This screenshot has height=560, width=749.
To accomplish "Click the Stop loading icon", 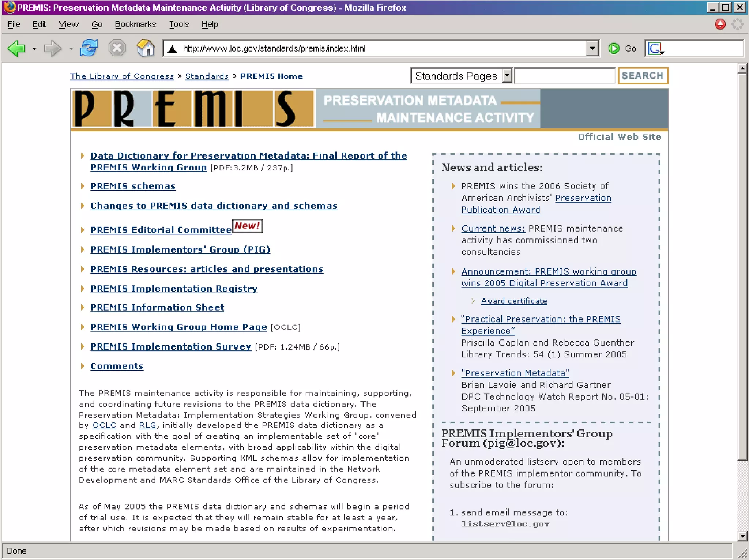I will point(117,48).
